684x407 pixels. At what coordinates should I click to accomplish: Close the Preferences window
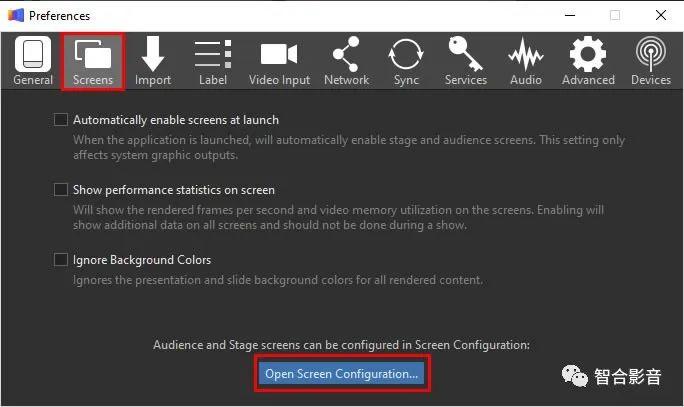[661, 15]
